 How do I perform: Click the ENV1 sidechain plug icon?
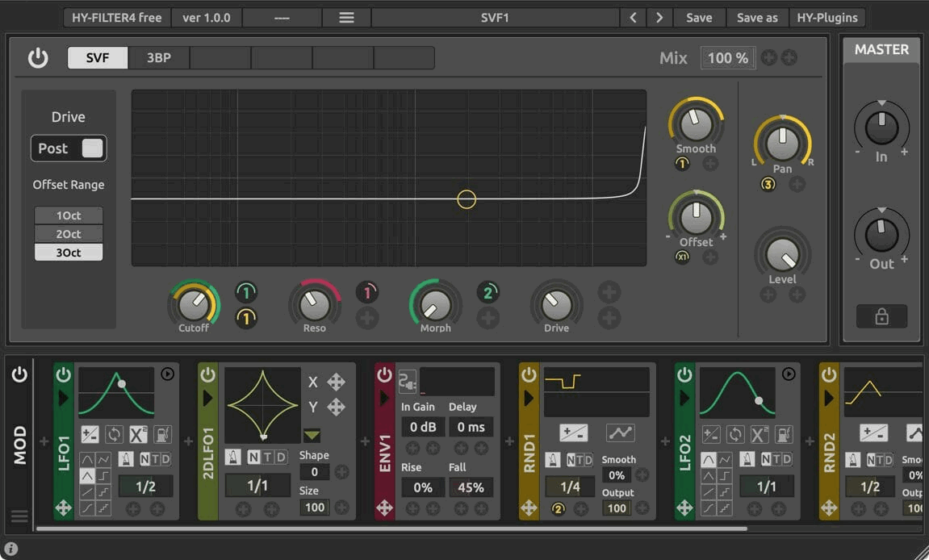[407, 381]
